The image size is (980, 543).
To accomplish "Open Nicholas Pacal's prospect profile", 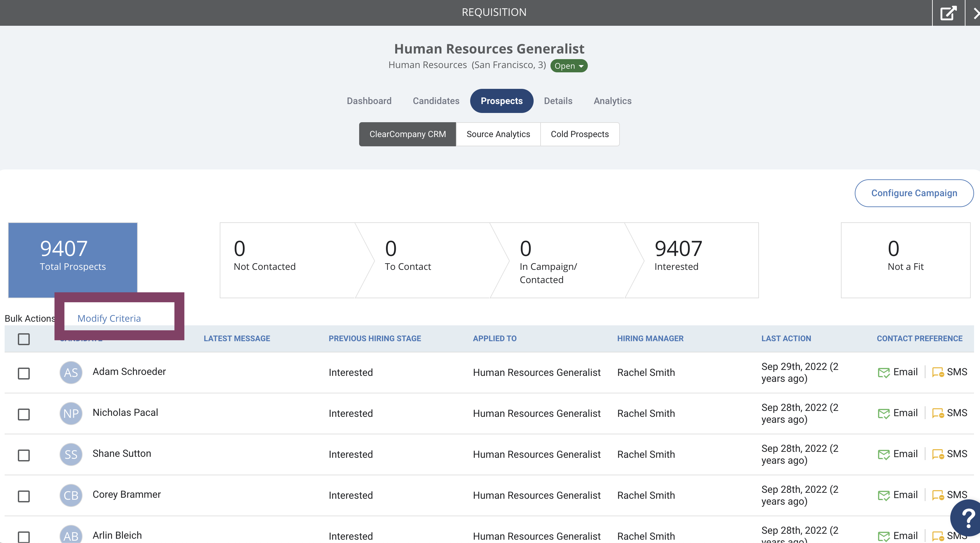I will pyautogui.click(x=125, y=413).
